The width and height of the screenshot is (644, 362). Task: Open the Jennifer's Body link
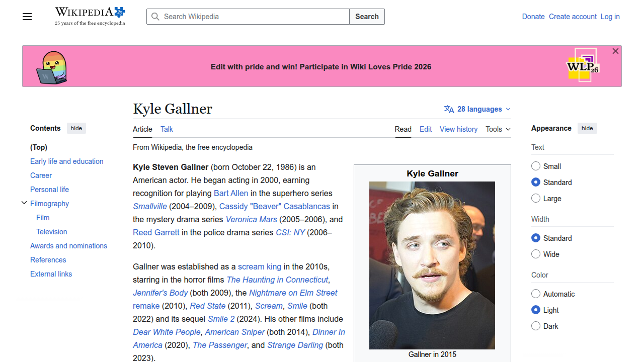pyautogui.click(x=160, y=293)
